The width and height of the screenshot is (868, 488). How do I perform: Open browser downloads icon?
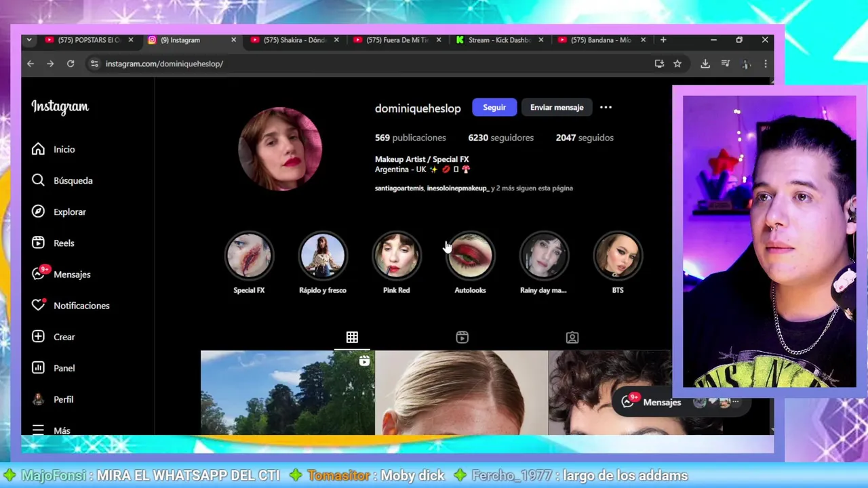click(x=705, y=64)
